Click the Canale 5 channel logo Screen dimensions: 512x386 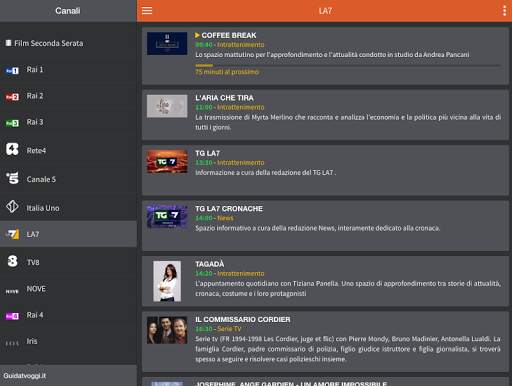(x=12, y=178)
